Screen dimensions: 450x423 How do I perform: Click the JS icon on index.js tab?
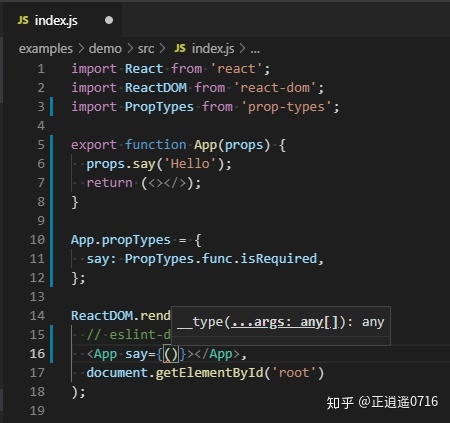(23, 20)
